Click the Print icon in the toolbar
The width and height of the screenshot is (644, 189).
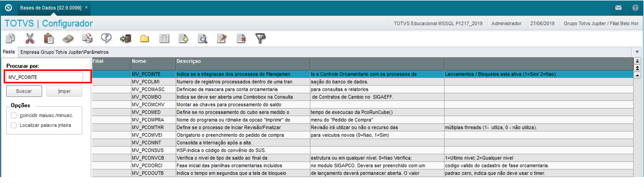87,38
